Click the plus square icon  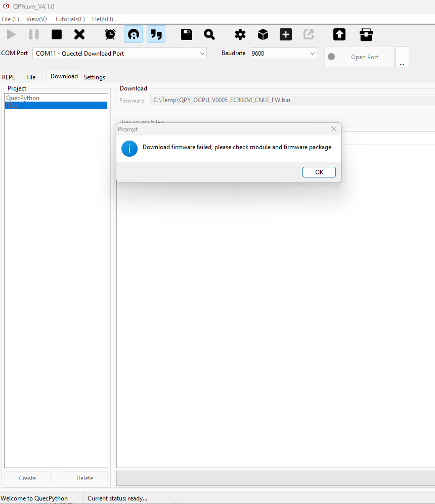coord(286,34)
